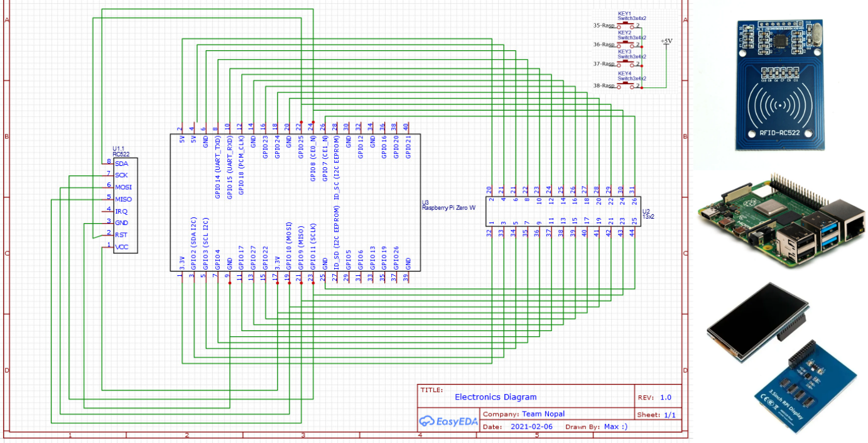
Task: Click the 'GPIO18 (PCM_CLK)' pin label
Action: coord(241,167)
